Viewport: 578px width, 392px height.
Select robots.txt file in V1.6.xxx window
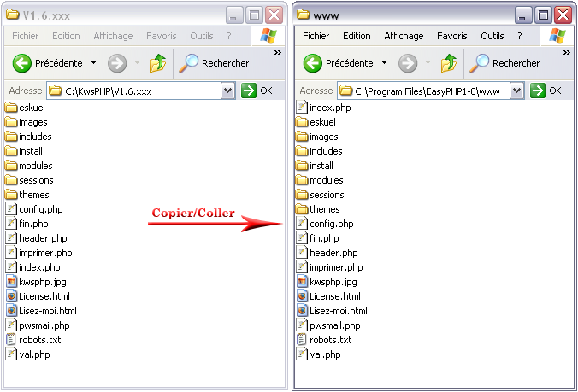tap(33, 340)
